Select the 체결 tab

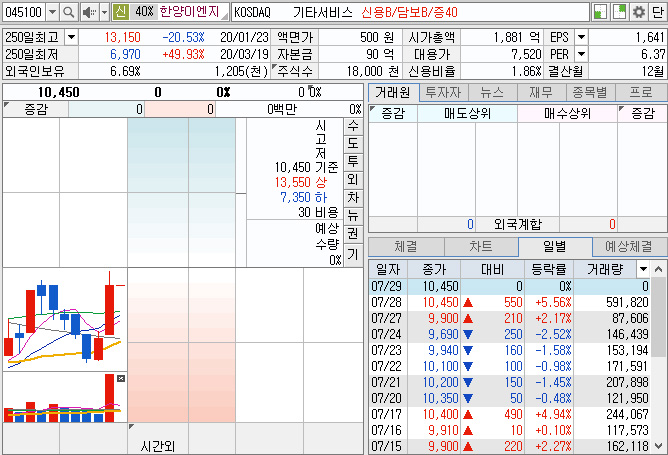click(x=406, y=247)
